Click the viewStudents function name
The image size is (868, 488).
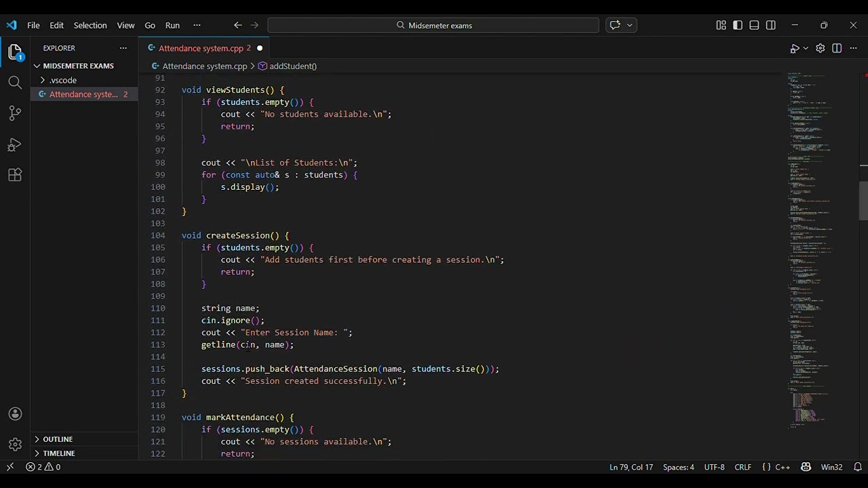[x=235, y=89]
